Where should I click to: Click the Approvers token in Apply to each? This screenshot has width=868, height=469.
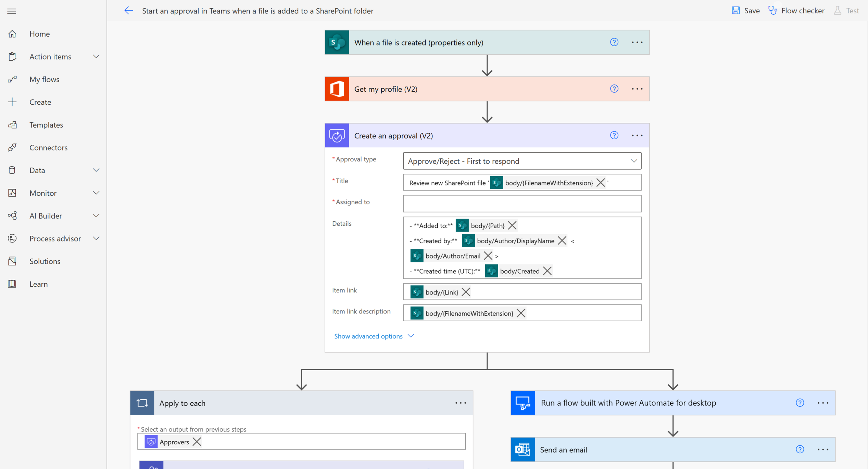tap(174, 442)
